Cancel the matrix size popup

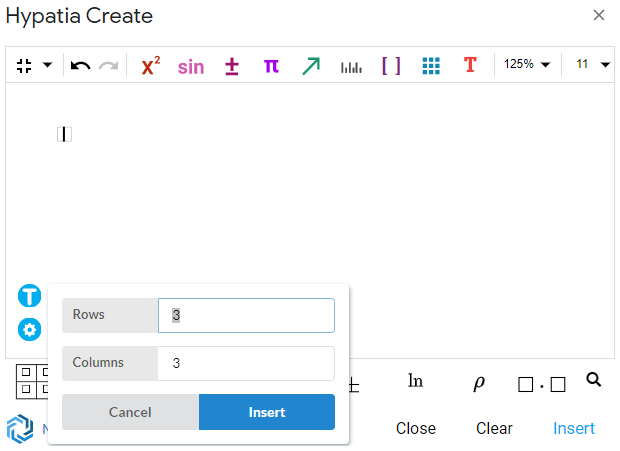click(x=130, y=412)
